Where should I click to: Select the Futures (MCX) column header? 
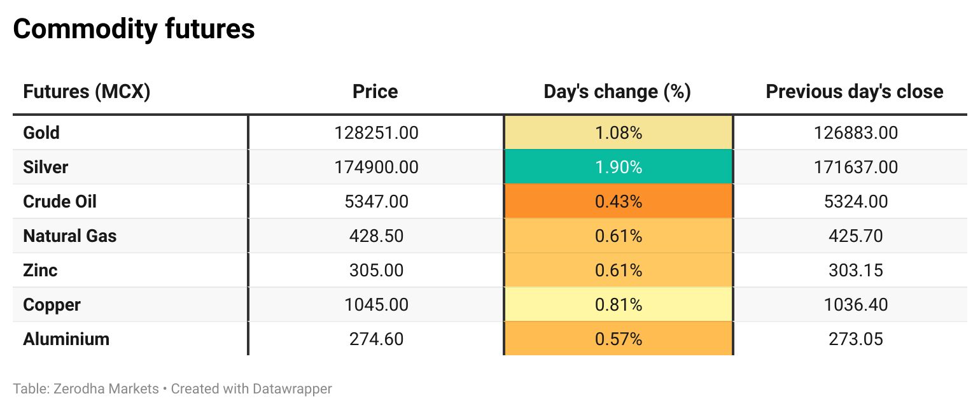(x=87, y=92)
